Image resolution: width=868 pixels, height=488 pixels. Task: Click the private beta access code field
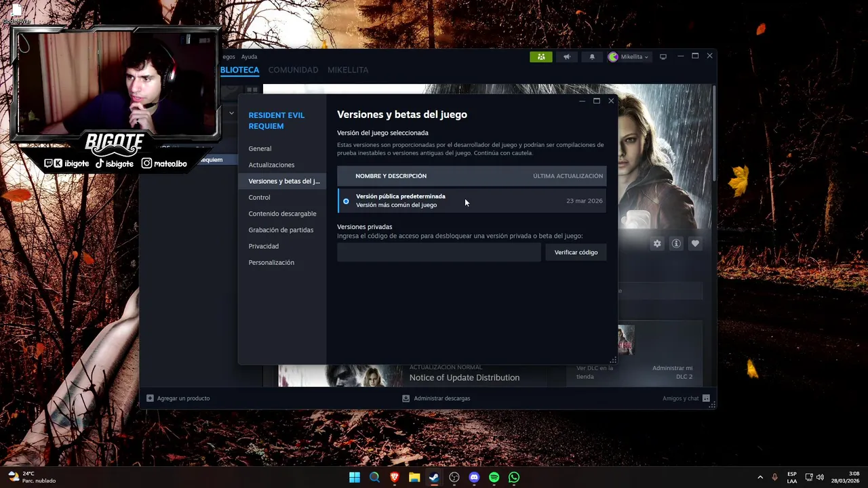tap(439, 252)
